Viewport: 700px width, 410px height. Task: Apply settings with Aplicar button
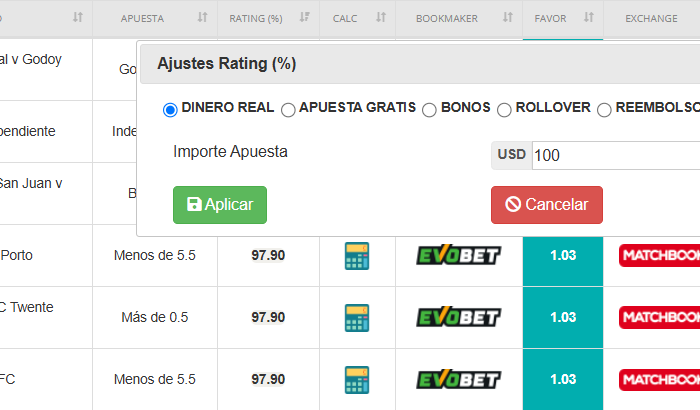pos(220,205)
